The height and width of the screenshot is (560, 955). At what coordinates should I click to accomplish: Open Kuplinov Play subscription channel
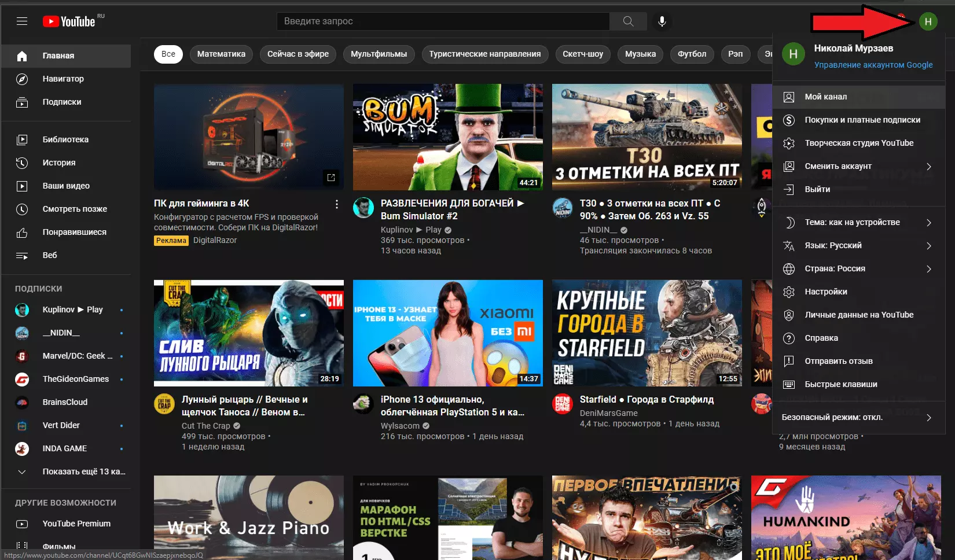coord(66,310)
